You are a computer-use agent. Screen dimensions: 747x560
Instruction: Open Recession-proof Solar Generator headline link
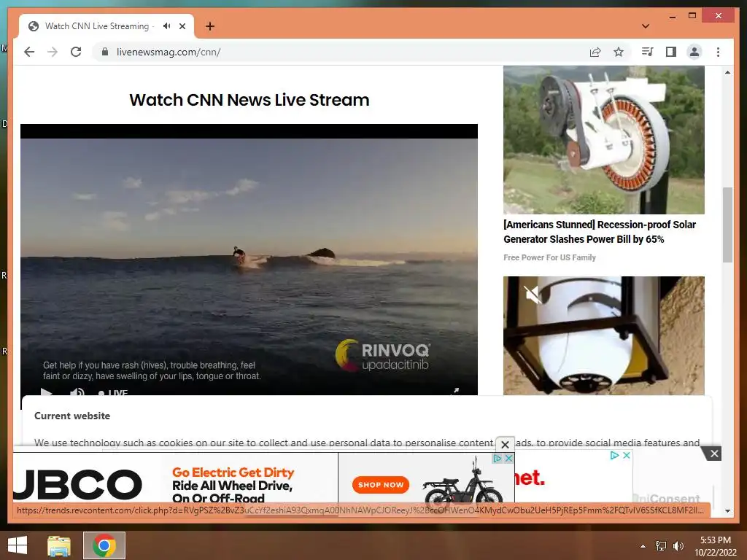pos(600,232)
